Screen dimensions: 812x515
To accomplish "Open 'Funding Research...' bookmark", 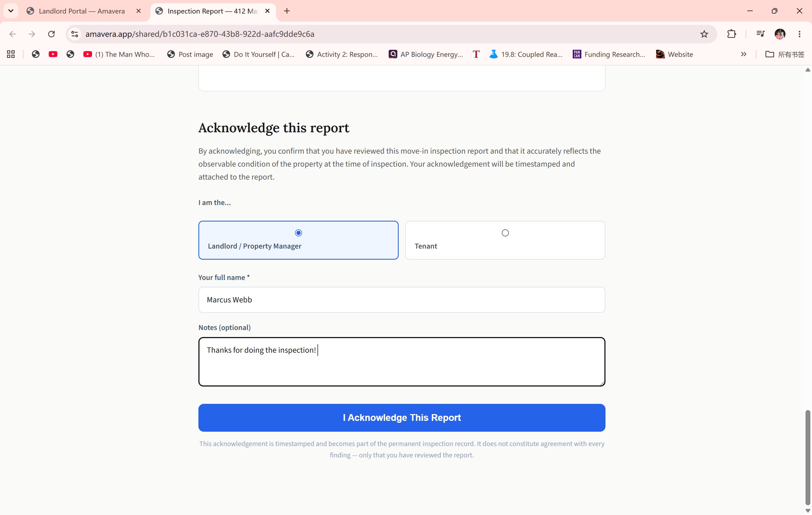I will 609,54.
